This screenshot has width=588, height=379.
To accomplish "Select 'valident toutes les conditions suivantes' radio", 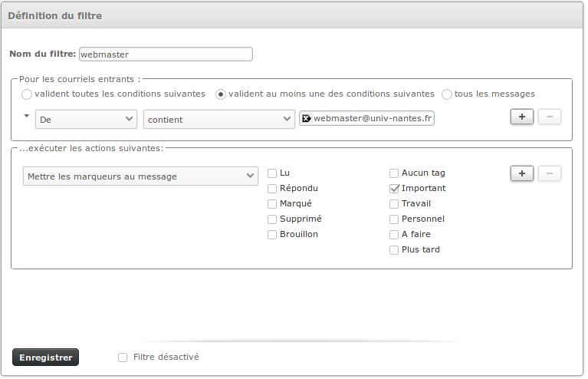I will click(x=28, y=94).
